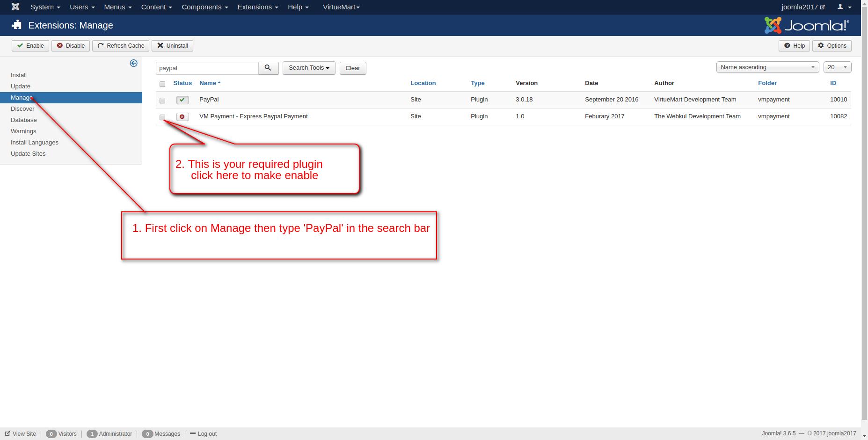The image size is (868, 440).
Task: Click the red disabled status icon for Express Paypal
Action: point(182,116)
